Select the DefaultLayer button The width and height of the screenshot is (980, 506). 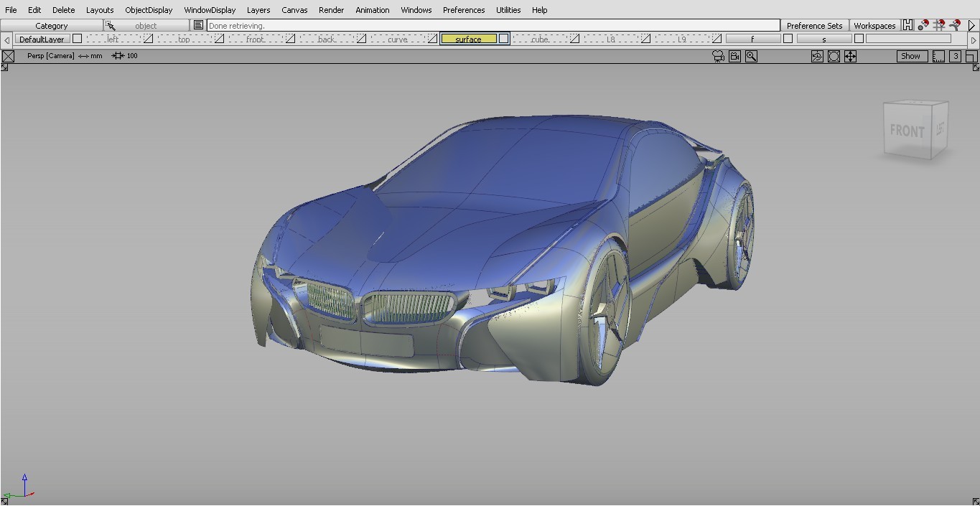point(42,39)
